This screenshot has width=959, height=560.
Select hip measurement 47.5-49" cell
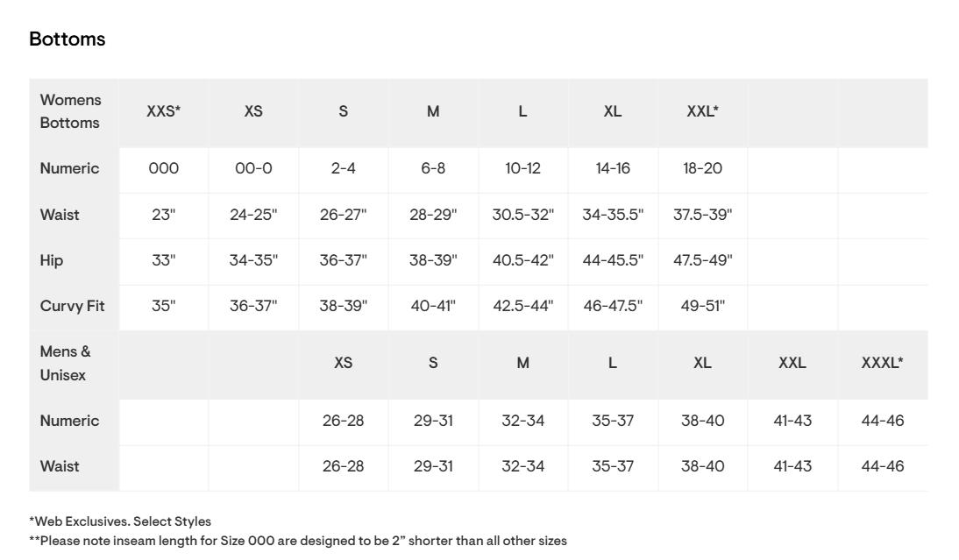click(702, 261)
